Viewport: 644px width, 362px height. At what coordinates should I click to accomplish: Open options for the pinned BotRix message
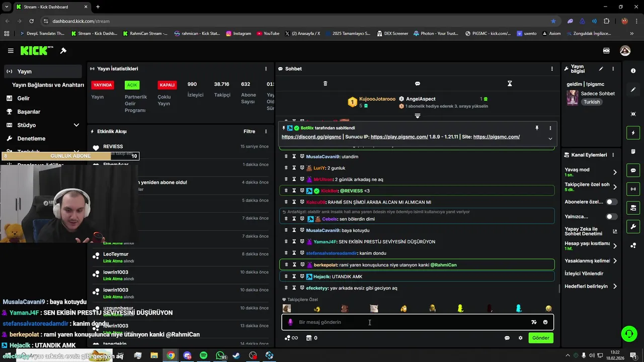(x=550, y=128)
